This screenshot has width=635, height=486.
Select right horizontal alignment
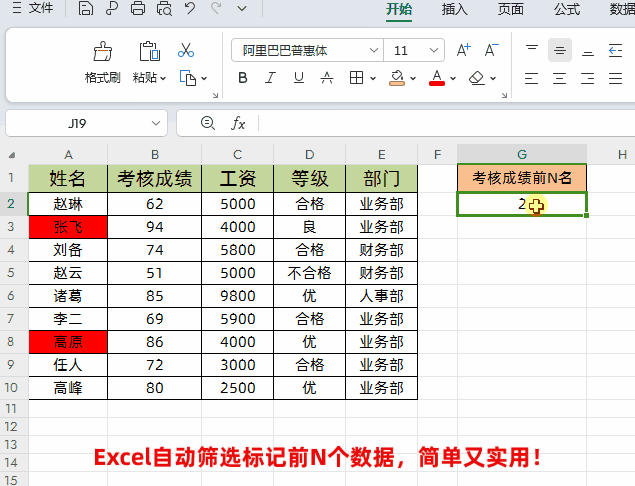(588, 78)
